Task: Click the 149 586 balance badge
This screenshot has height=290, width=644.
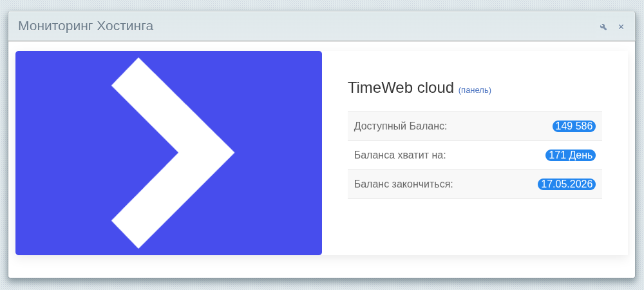Action: 574,126
